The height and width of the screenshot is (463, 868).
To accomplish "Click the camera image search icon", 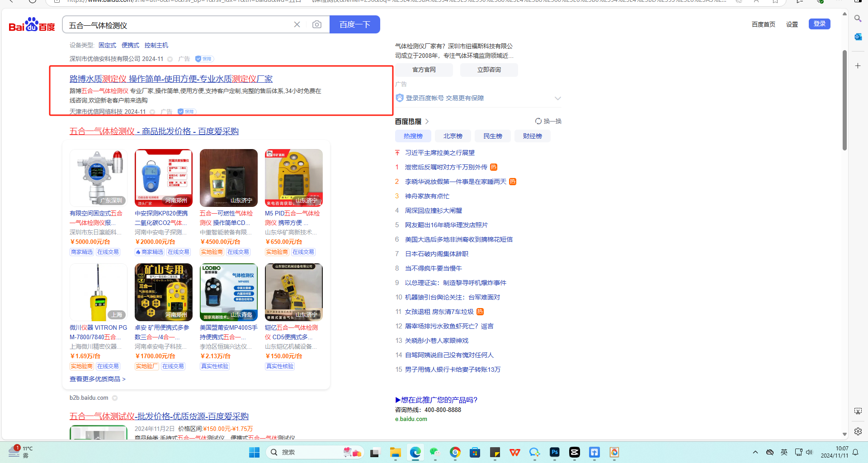I will click(317, 24).
